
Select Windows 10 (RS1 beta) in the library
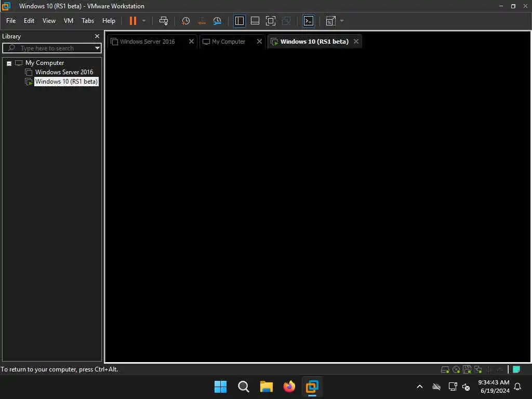click(66, 82)
